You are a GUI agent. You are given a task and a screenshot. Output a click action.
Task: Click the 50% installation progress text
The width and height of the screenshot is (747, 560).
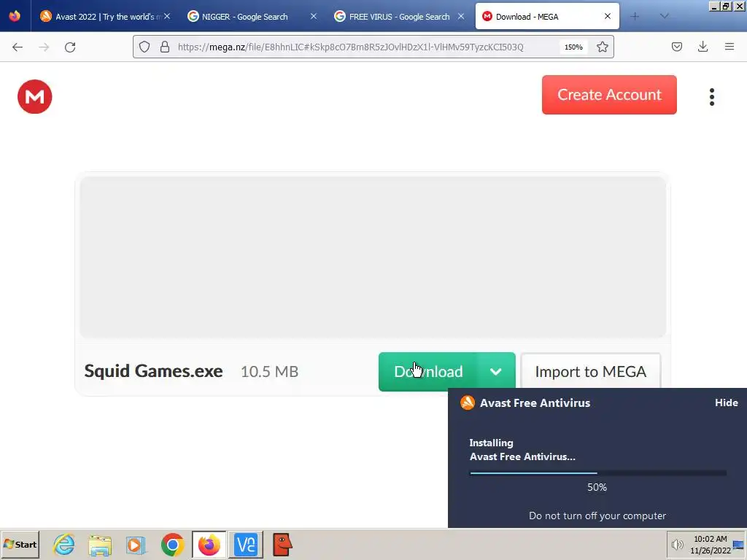[597, 487]
